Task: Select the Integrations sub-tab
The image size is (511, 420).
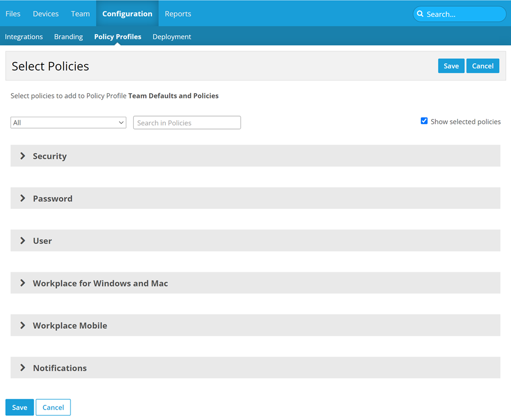Action: point(24,37)
